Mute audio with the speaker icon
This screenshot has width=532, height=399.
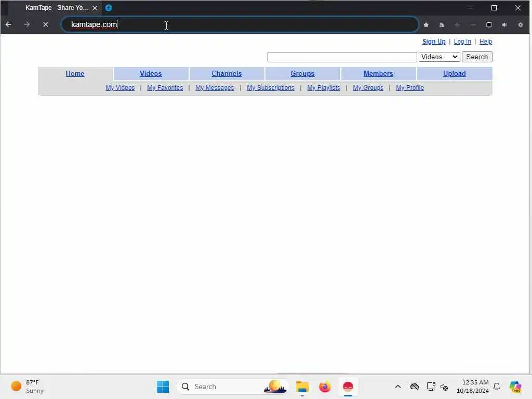pos(504,25)
